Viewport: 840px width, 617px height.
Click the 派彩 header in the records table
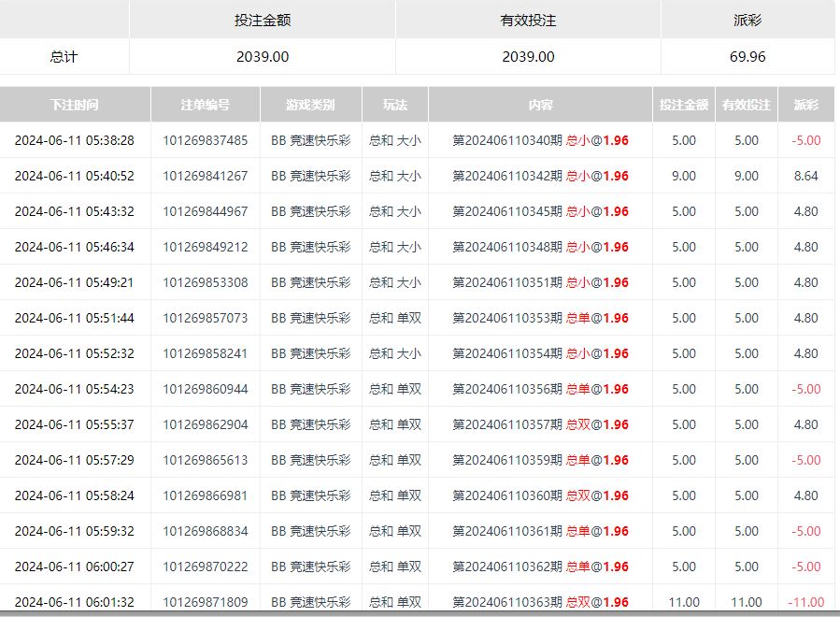click(805, 105)
